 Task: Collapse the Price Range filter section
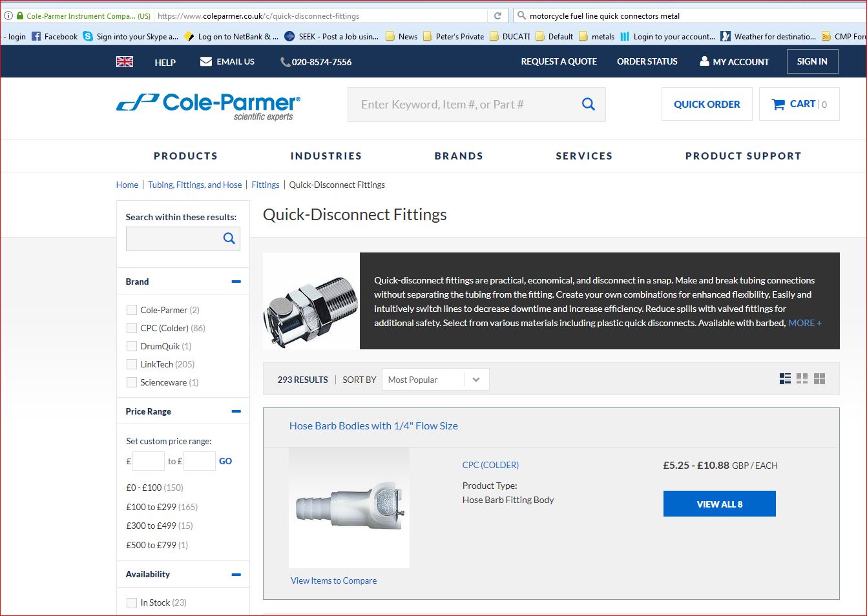pyautogui.click(x=236, y=411)
